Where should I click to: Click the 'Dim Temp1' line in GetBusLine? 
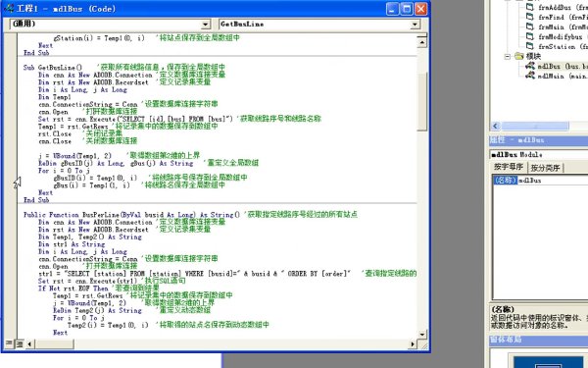[55, 97]
